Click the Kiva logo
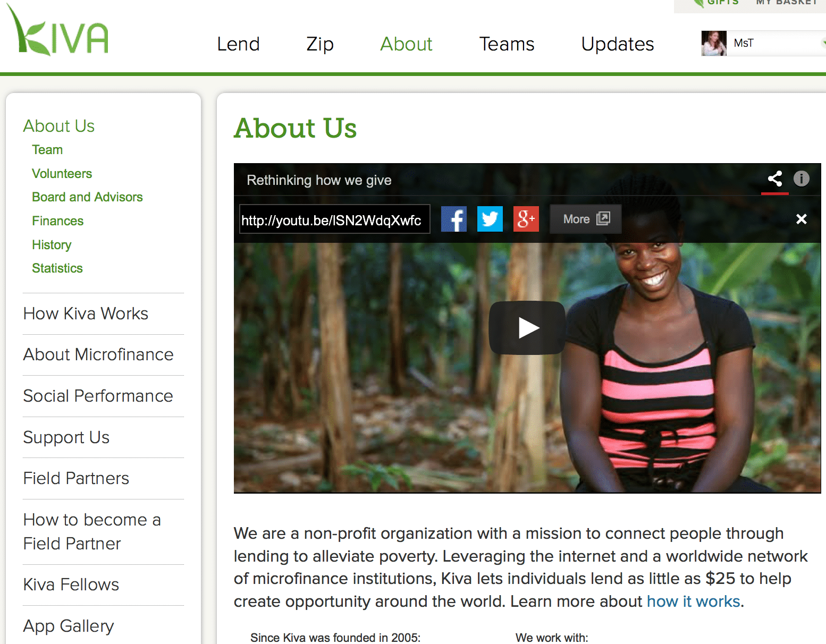This screenshot has height=644, width=826. tap(58, 31)
